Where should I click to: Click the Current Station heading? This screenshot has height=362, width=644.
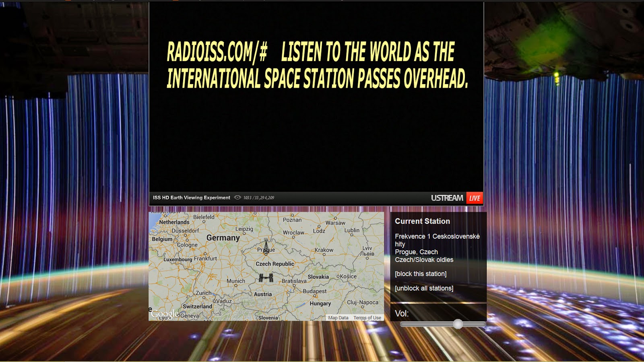422,221
